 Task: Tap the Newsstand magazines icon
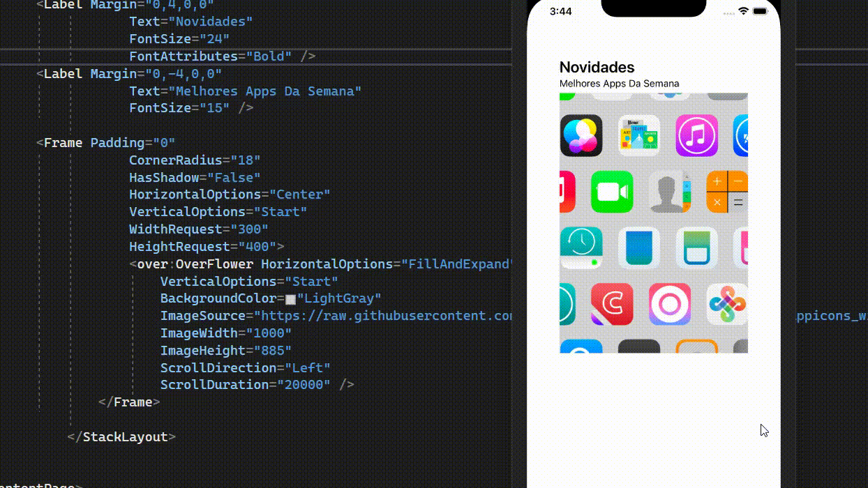tap(639, 135)
